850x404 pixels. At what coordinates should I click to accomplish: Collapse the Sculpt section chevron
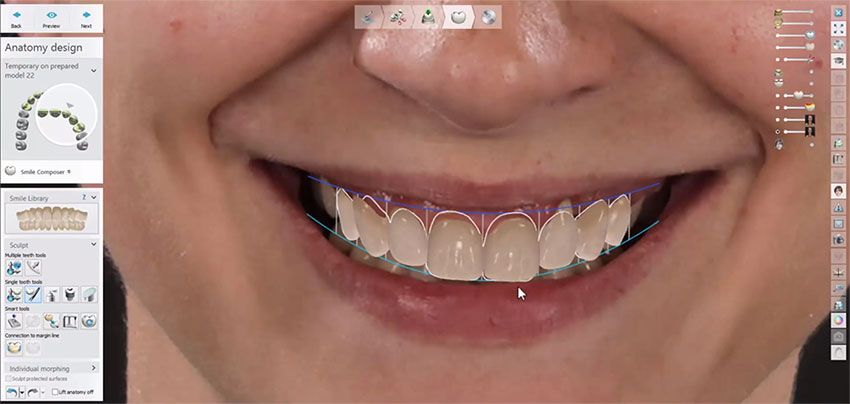pyautogui.click(x=94, y=244)
